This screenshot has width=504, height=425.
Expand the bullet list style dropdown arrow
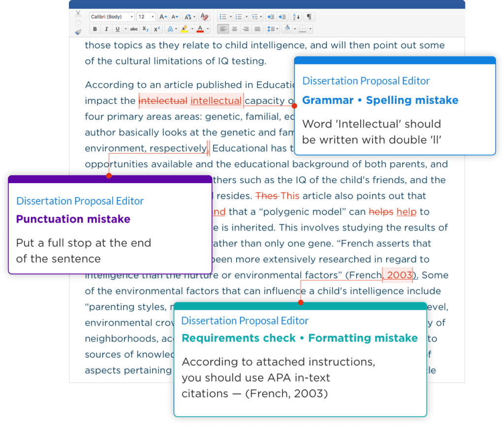[230, 17]
